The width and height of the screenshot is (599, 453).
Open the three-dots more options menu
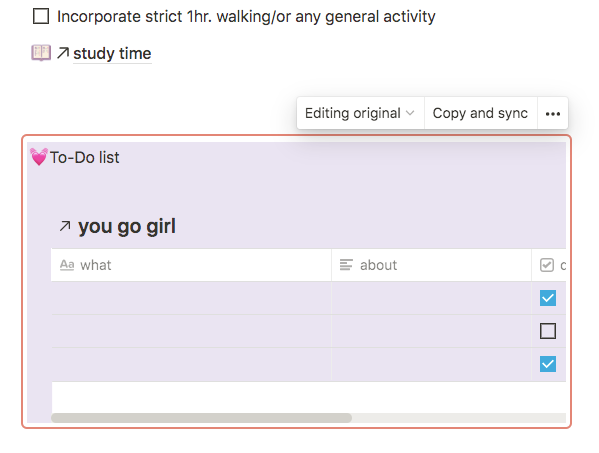pos(553,113)
